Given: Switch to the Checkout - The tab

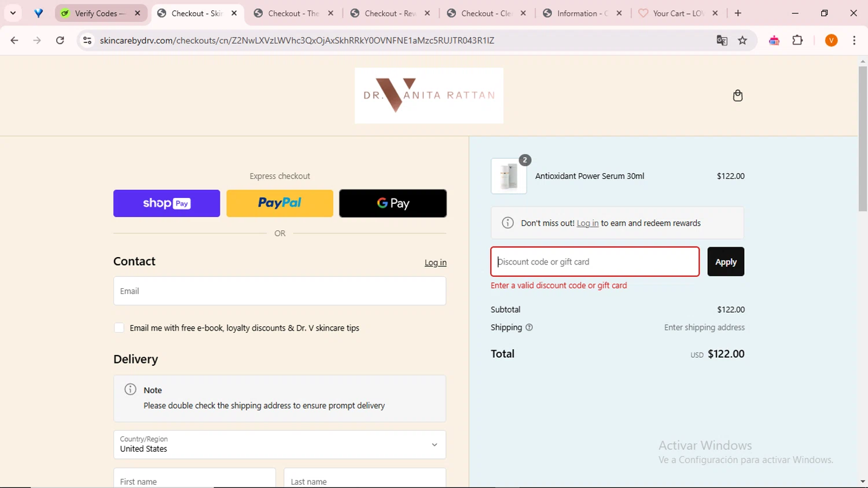Looking at the screenshot, I should pos(294,13).
